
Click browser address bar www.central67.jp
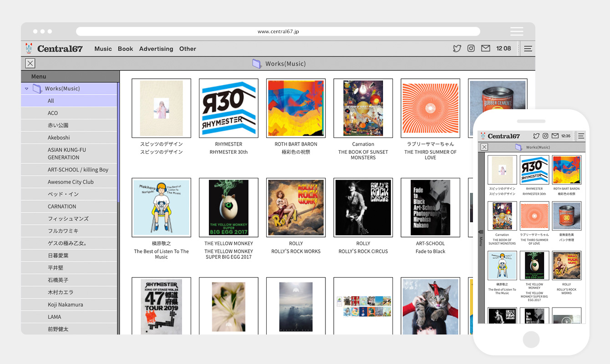coord(278,31)
